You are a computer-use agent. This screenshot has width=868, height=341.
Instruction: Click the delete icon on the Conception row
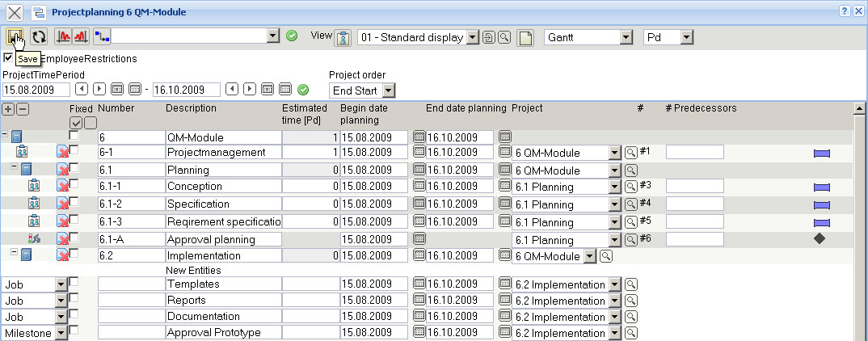point(62,186)
